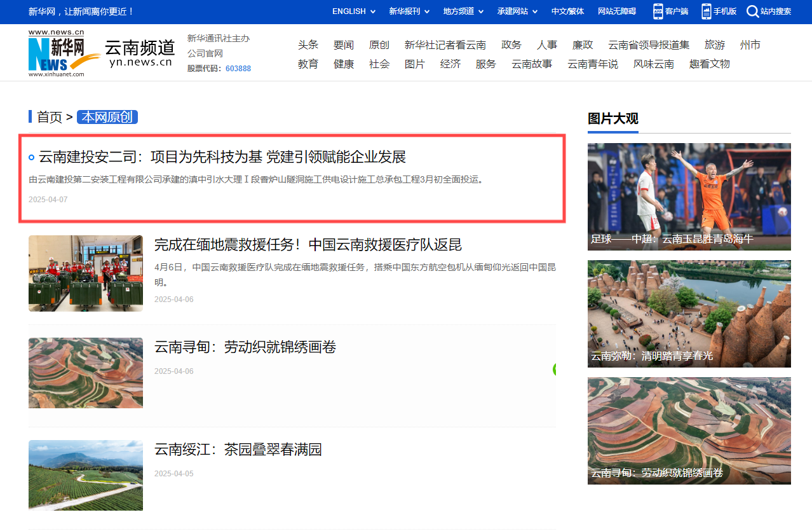Open 中国云南救援医疗队返昆 headline

coord(308,245)
